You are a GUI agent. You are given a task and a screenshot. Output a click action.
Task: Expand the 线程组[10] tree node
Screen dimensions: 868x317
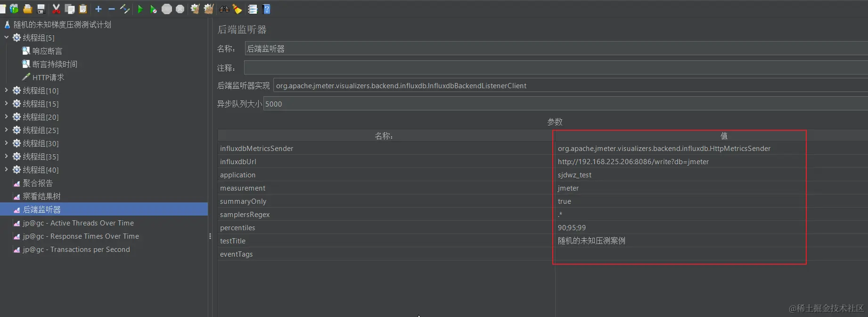(x=6, y=90)
